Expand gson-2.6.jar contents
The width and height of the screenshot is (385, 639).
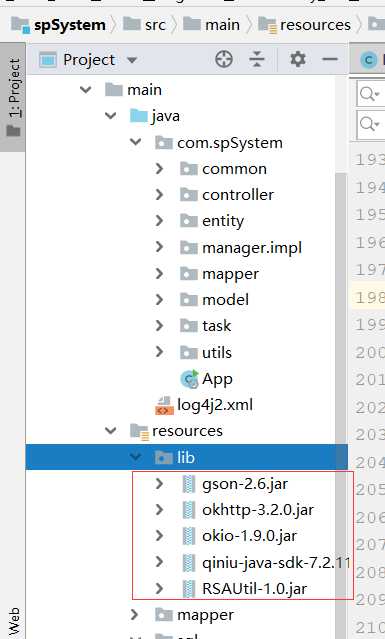[159, 483]
